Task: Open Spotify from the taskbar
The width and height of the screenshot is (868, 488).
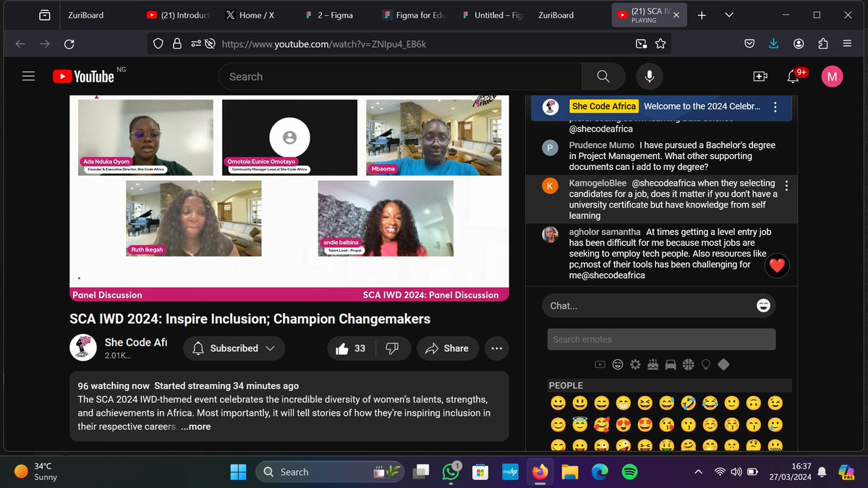Action: tap(629, 472)
